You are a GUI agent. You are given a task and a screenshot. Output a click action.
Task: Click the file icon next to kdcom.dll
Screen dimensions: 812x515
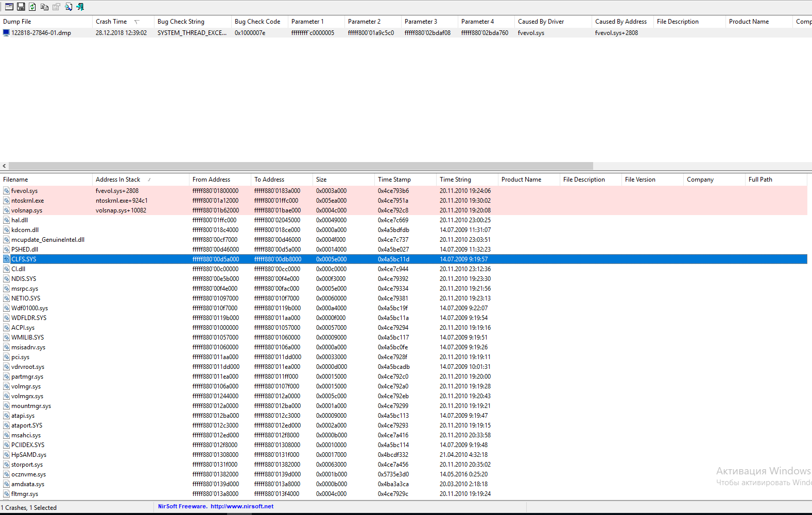pos(6,230)
